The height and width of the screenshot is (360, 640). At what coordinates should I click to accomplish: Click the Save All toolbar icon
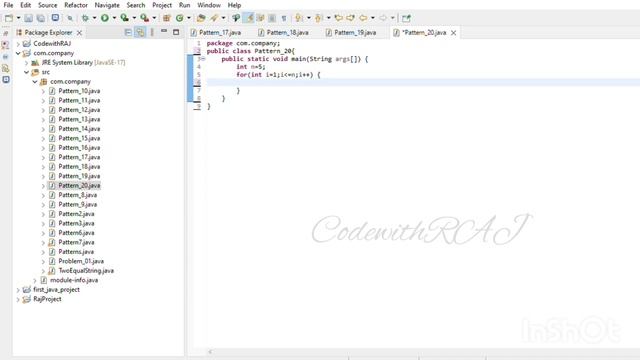pos(41,18)
